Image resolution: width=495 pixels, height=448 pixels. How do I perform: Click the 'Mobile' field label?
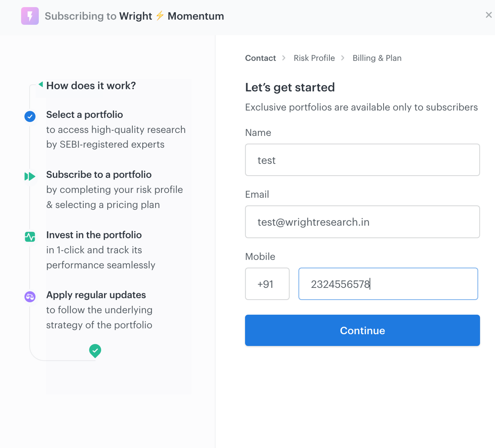[x=260, y=257]
